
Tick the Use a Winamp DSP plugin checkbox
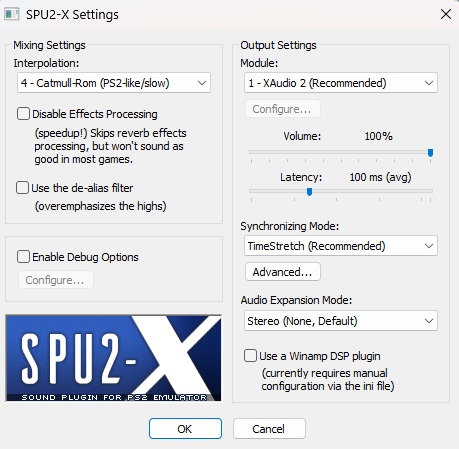point(250,356)
